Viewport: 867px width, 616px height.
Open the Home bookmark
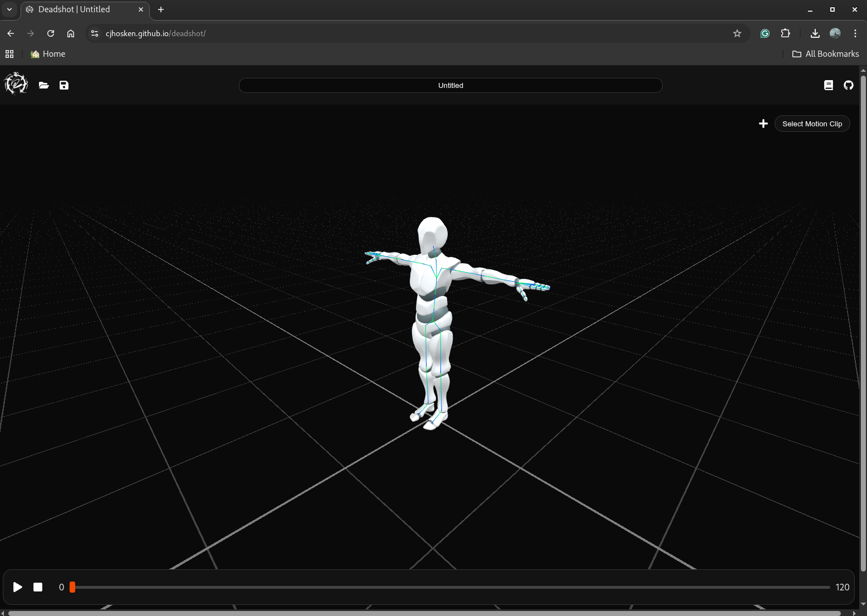tap(48, 54)
